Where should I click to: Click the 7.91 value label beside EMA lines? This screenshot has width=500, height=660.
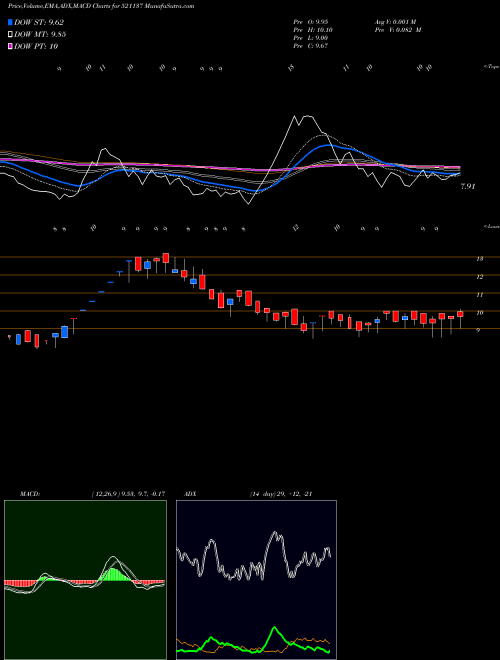point(468,186)
